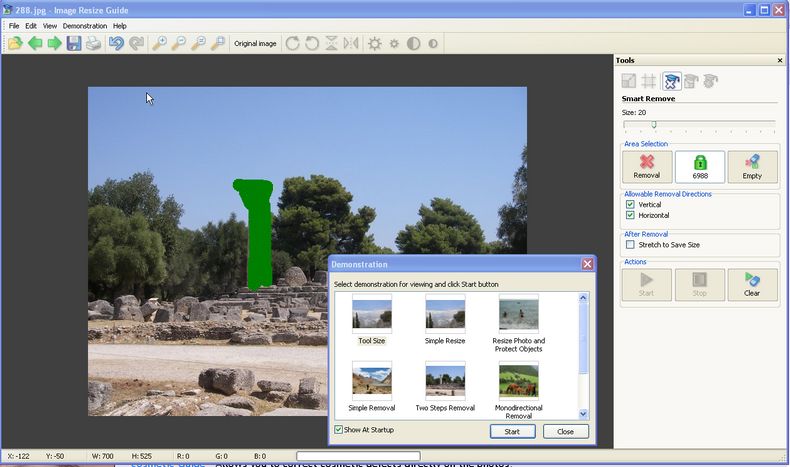This screenshot has width=790, height=467.
Task: Decrease contrast with the small half-circle icon
Action: [433, 44]
